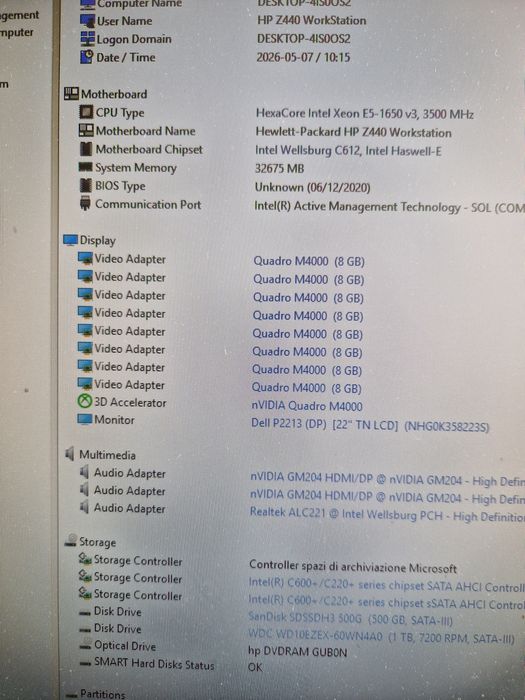The image size is (525, 700).
Task: Click the Motherboard Chipset row icon
Action: tap(86, 149)
